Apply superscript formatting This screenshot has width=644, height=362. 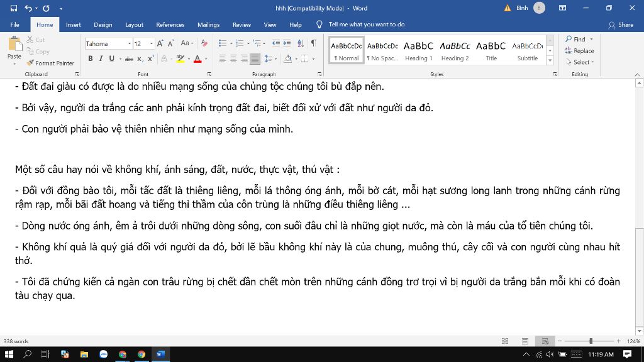pos(151,59)
